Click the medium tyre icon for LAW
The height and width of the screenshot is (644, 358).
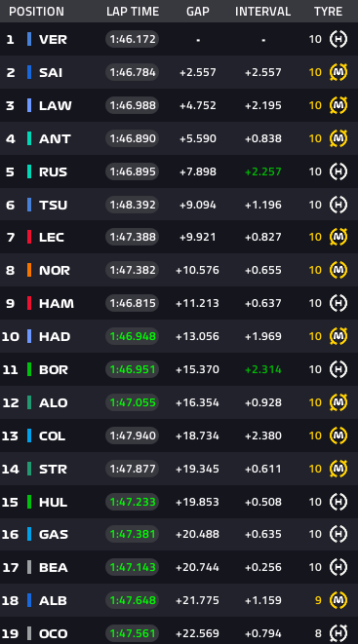pos(338,105)
